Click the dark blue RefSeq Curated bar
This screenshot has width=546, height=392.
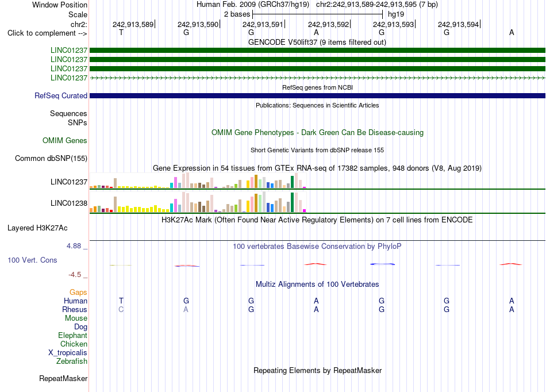click(318, 95)
